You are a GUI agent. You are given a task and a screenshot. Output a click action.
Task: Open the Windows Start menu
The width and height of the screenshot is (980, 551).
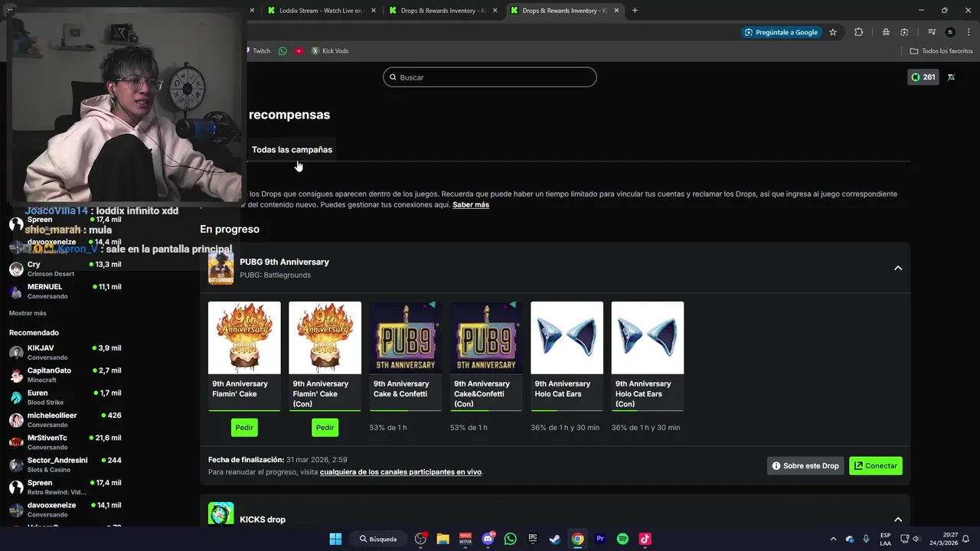[335, 539]
